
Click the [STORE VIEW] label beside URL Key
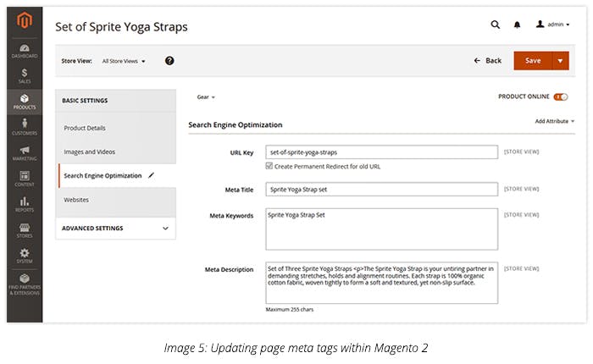point(521,152)
